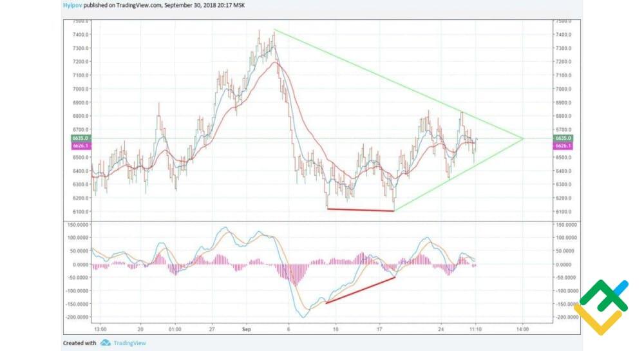644x351 pixels.
Task: Click the 7400.0 label on right price axis
Action: click(564, 35)
